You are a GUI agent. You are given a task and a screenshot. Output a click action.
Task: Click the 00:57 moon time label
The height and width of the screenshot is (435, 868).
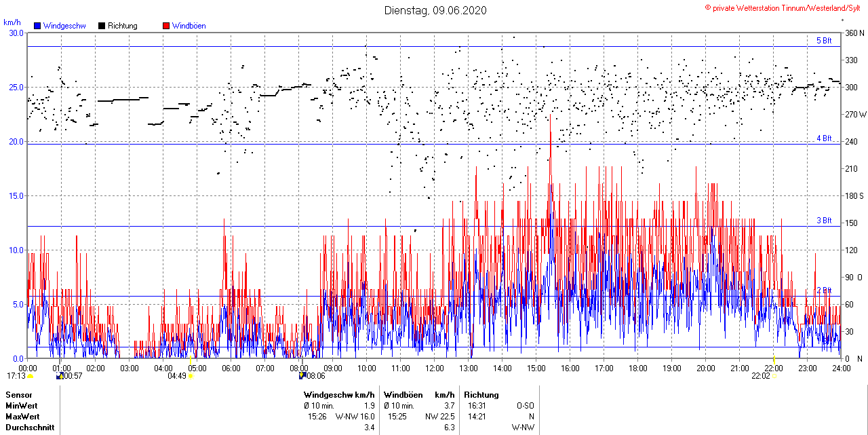pyautogui.click(x=73, y=375)
